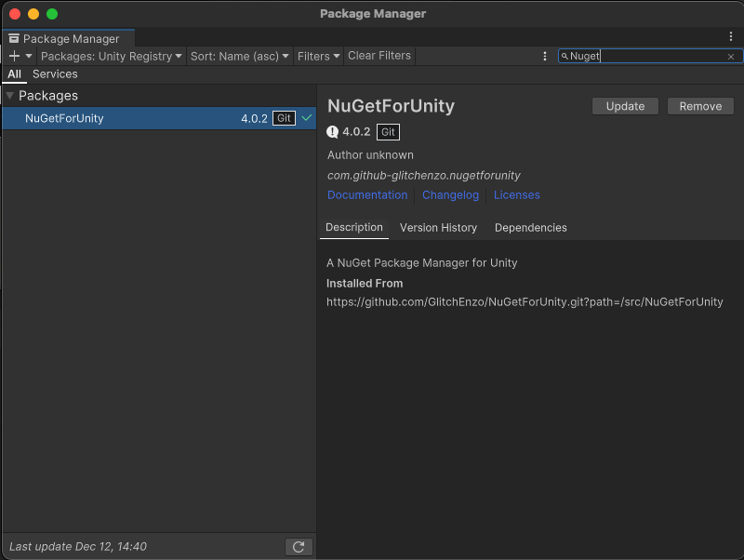Viewport: 744px width, 560px height.
Task: Clear the search field with the X icon
Action: tap(731, 57)
